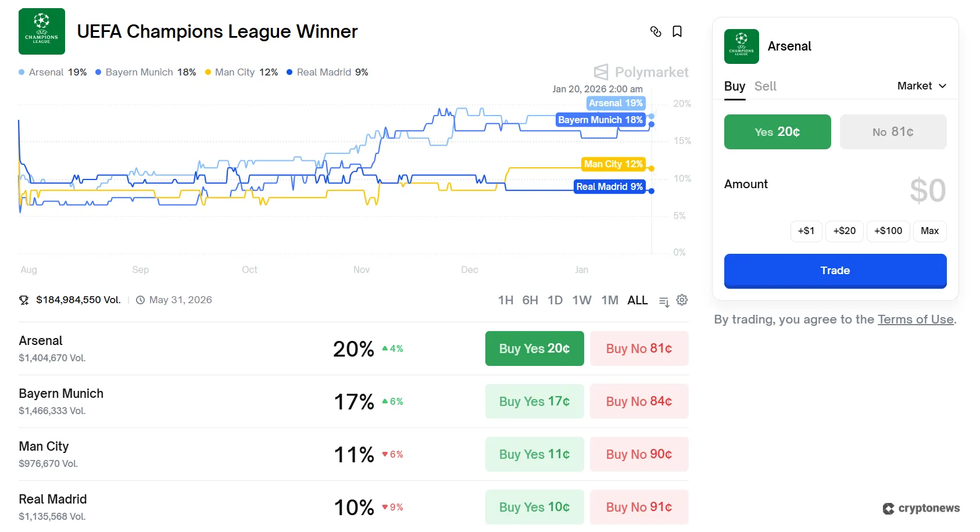Bookmark this Champions League market
The image size is (980, 532).
tap(677, 32)
